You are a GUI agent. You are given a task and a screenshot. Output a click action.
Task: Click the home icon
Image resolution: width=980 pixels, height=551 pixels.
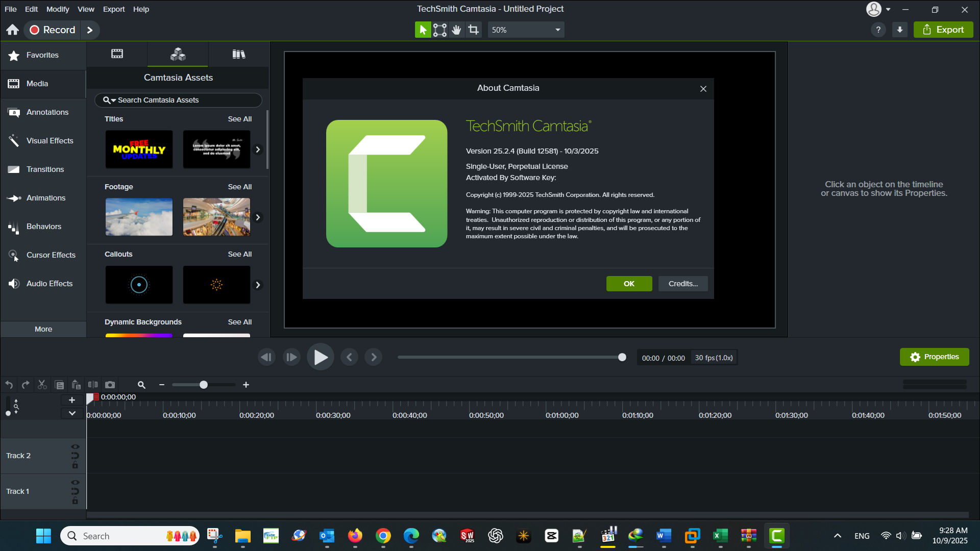12,30
